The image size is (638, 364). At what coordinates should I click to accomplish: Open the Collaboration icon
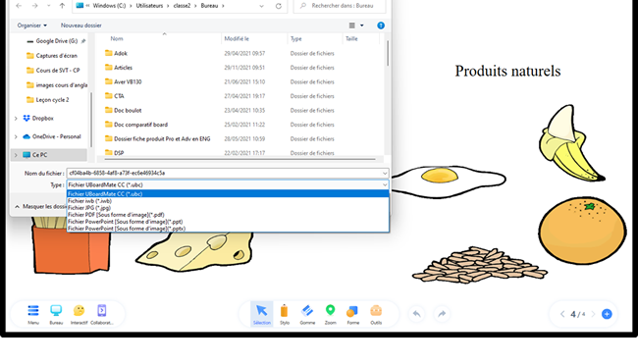102,314
